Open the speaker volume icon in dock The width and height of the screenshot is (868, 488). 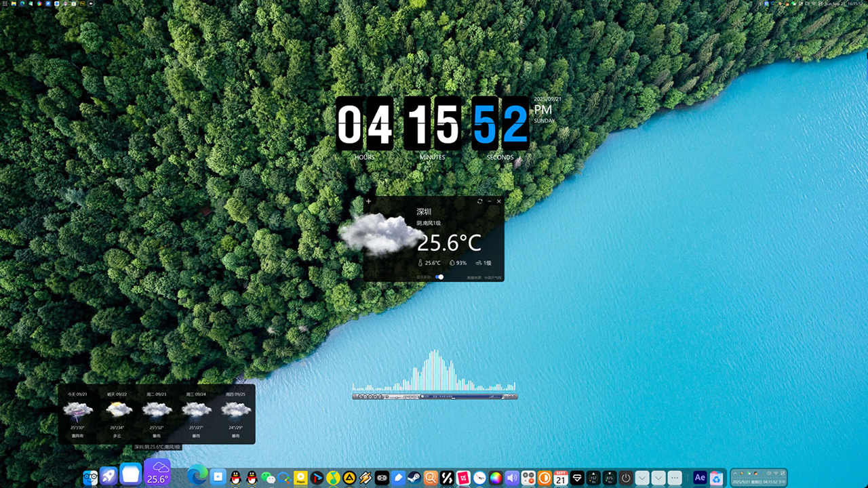point(512,478)
